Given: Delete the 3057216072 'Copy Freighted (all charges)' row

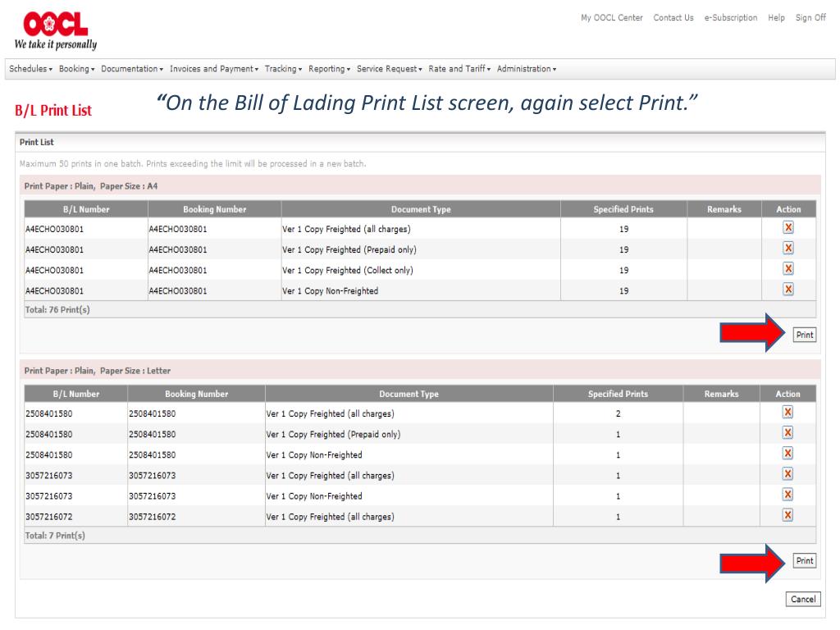Looking at the screenshot, I should point(787,515).
